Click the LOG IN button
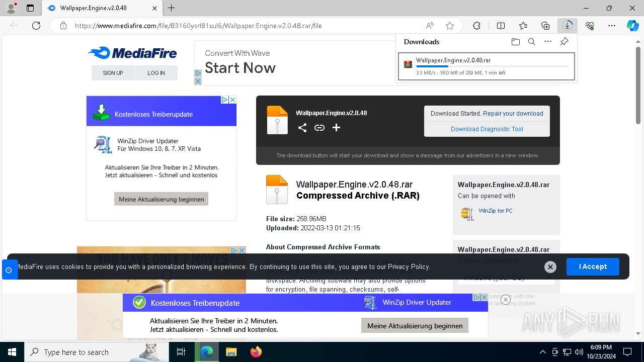This screenshot has width=644, height=362. [156, 73]
